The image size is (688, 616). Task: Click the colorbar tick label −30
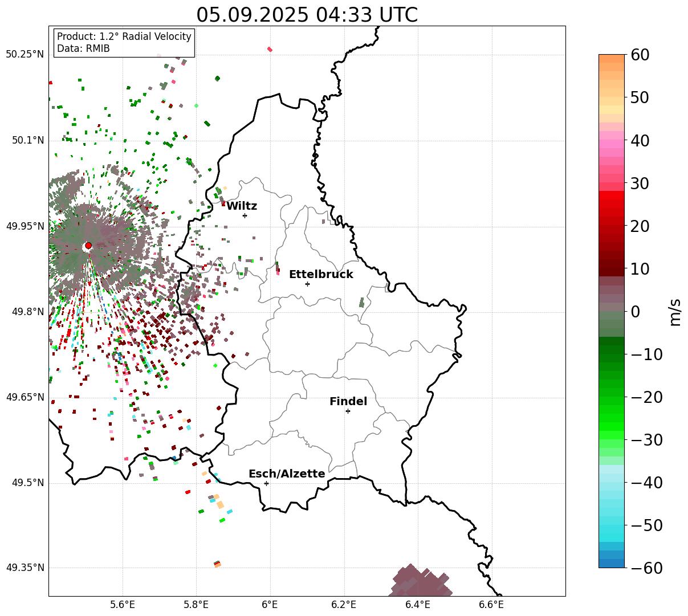(646, 440)
